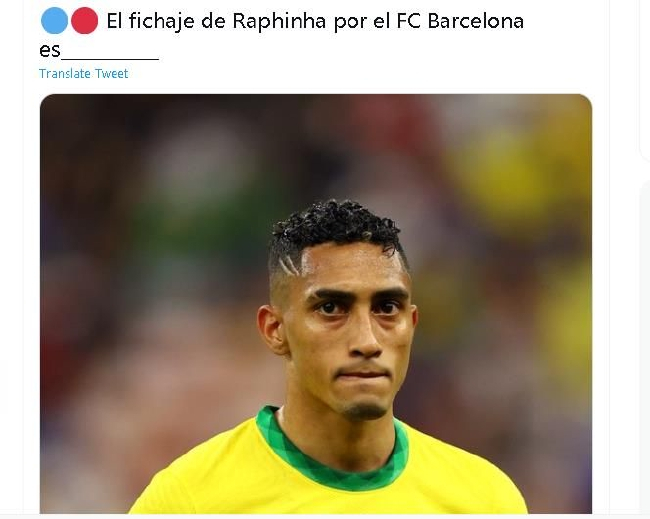Click the word 'es' starting the second line
Image resolution: width=650 pixels, height=519 pixels.
tap(50, 51)
